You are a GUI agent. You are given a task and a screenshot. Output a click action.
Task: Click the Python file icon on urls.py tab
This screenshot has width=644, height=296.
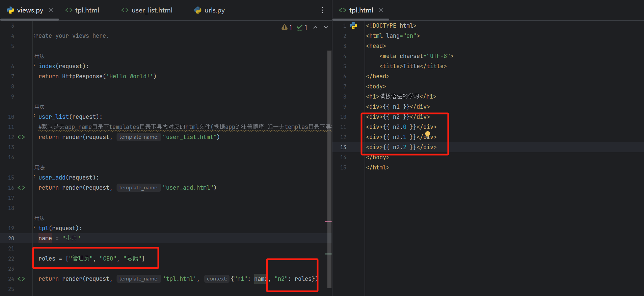tap(198, 10)
